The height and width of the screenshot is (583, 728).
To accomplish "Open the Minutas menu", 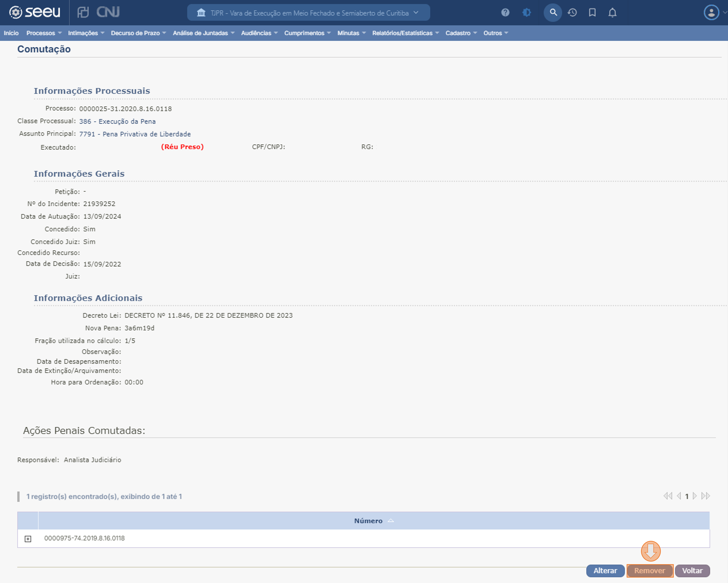I will coord(352,33).
